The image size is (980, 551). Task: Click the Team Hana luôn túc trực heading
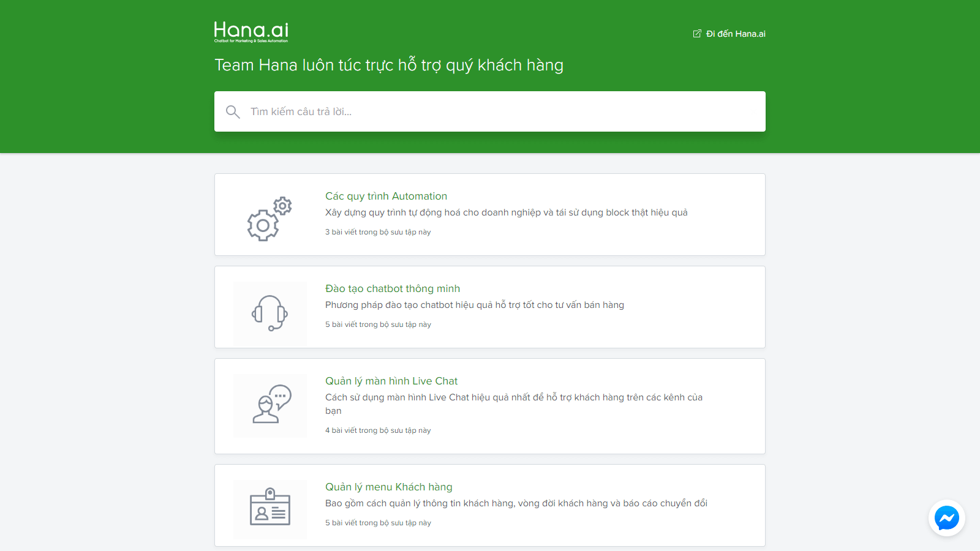tap(389, 66)
